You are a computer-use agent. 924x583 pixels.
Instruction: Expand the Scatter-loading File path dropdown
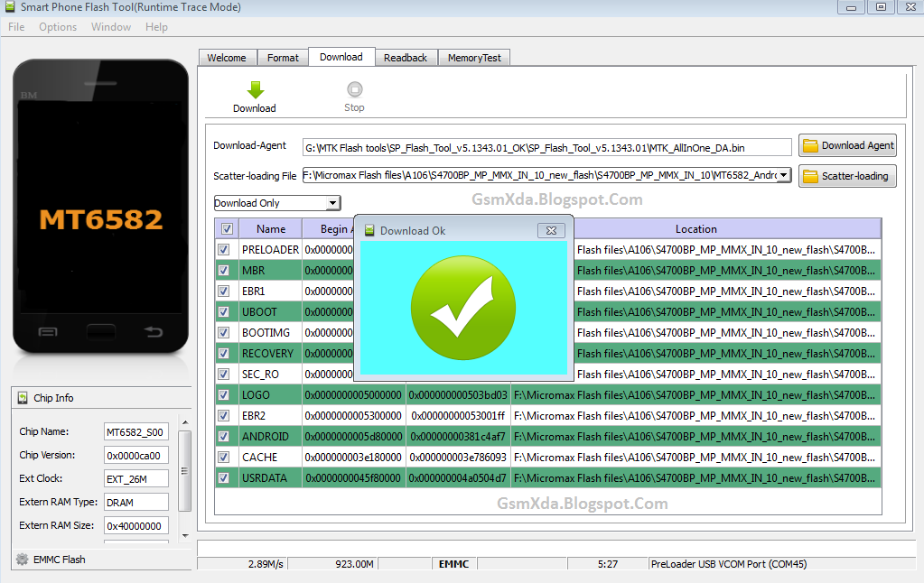[x=783, y=175]
